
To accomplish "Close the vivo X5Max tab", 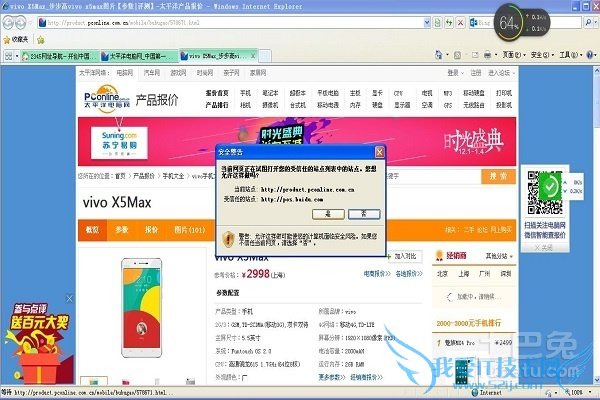I will (253, 56).
